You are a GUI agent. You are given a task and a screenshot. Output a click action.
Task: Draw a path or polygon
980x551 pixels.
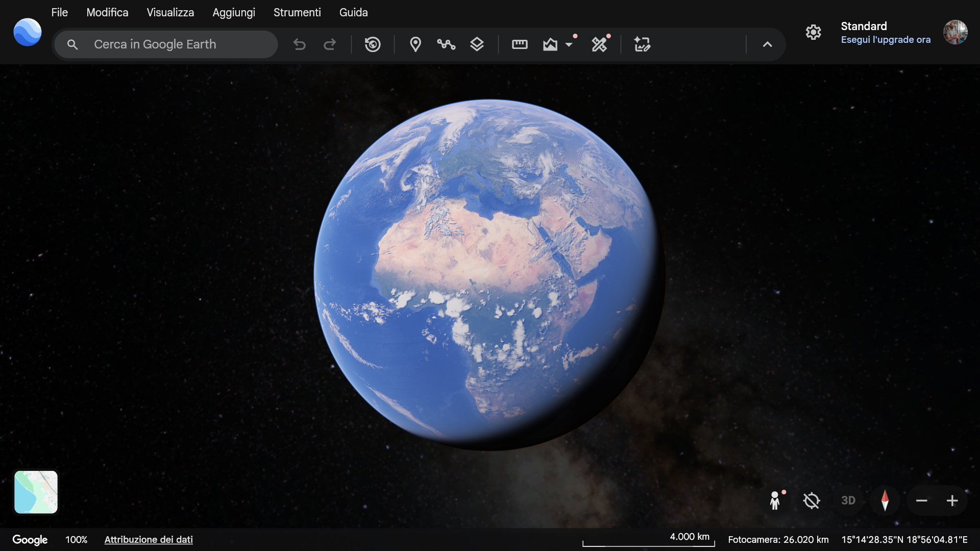pyautogui.click(x=446, y=44)
